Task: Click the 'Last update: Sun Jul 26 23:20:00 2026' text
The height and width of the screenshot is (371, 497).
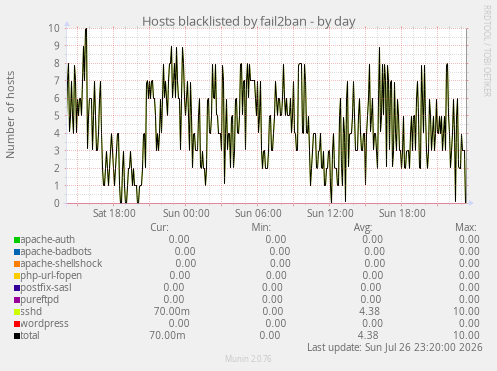Action: pyautogui.click(x=395, y=348)
